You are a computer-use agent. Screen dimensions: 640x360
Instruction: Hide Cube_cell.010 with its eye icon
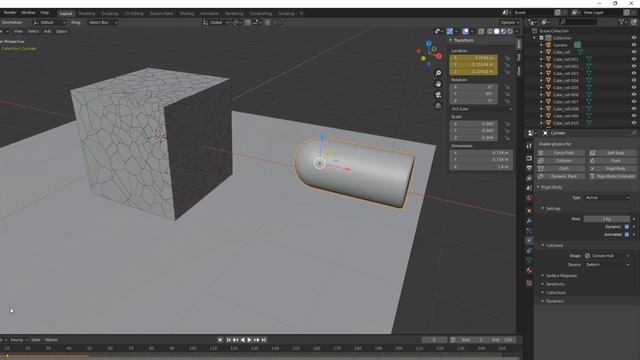(x=634, y=123)
